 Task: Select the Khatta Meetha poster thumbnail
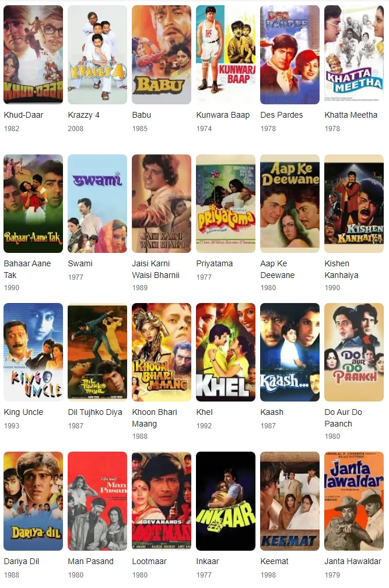(354, 54)
